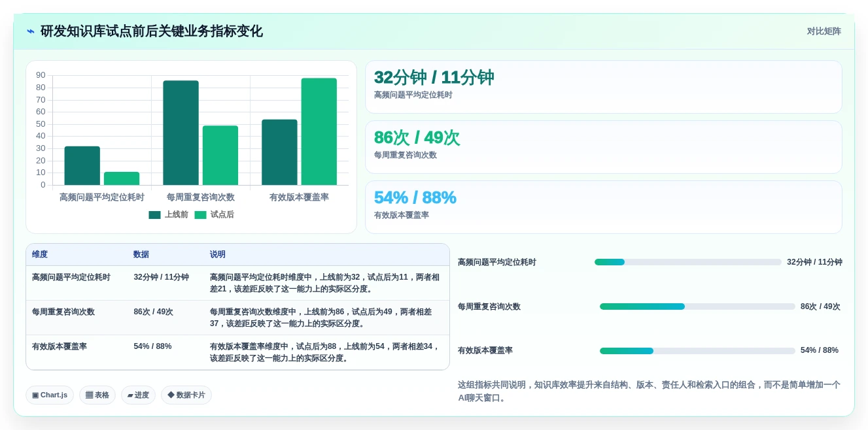Viewport: 868px width, 430px height.
Task: Click the dashboard title 研发知识库试点前后关键业务指标变化
Action: click(x=152, y=31)
